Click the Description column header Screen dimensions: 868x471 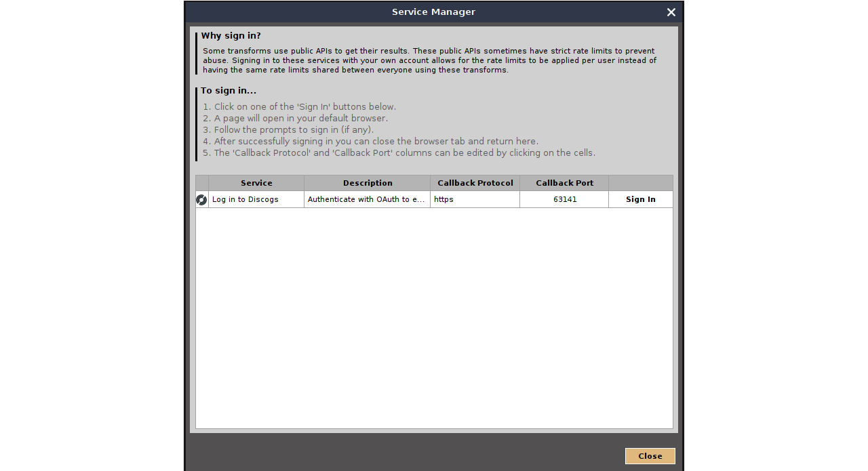click(x=367, y=183)
